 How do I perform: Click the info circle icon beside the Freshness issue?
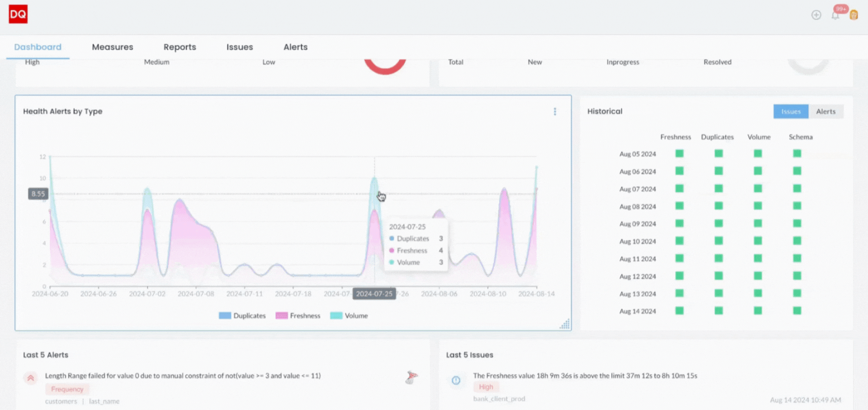(x=457, y=381)
